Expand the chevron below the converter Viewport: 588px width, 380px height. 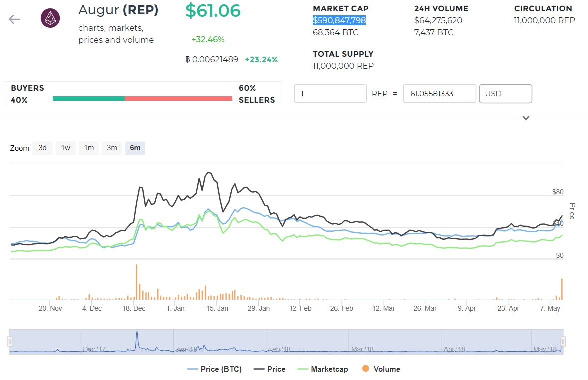[526, 118]
